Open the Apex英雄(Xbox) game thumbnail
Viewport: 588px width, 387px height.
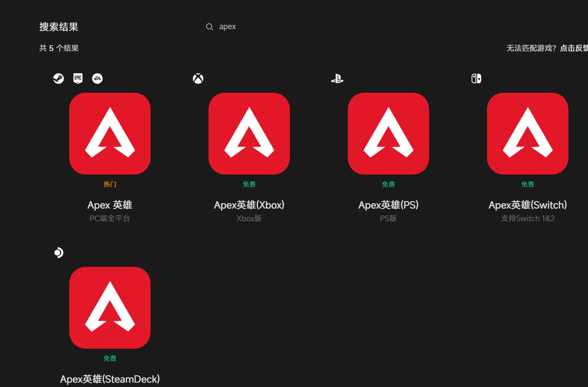point(249,134)
